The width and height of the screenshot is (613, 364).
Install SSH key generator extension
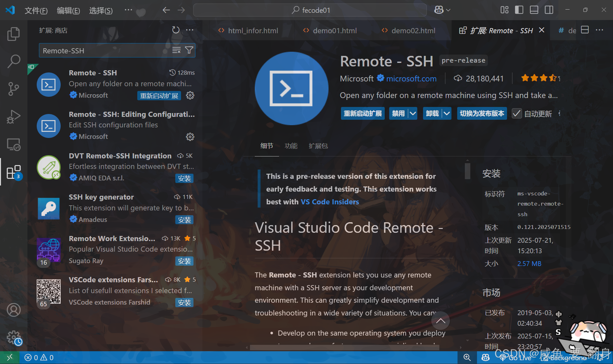(x=184, y=220)
